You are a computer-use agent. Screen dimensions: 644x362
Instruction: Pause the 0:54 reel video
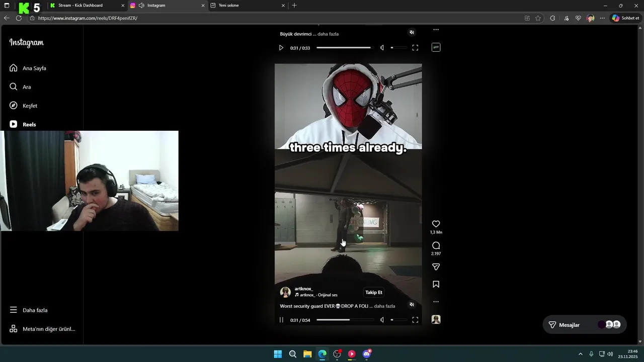[x=281, y=320]
